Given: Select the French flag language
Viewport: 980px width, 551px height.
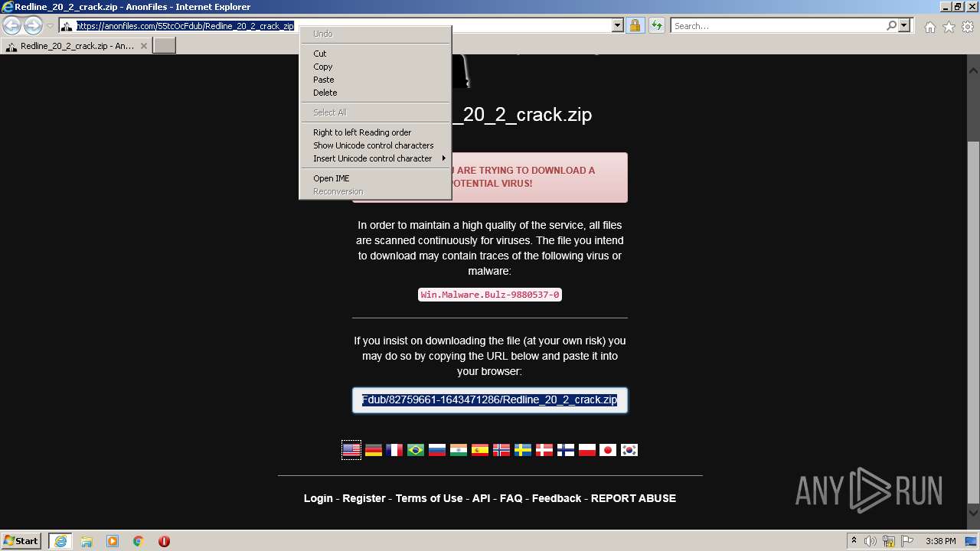Looking at the screenshot, I should (394, 450).
